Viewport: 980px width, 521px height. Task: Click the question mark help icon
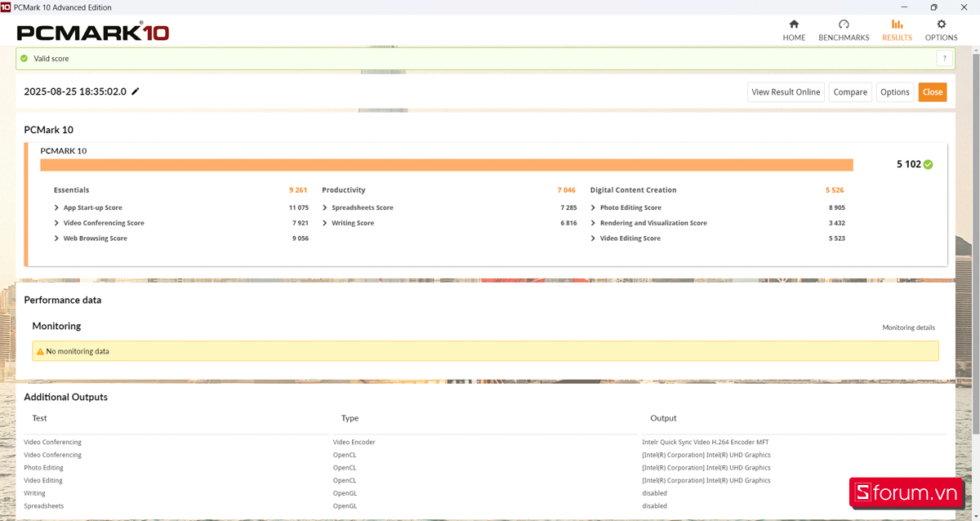point(945,59)
